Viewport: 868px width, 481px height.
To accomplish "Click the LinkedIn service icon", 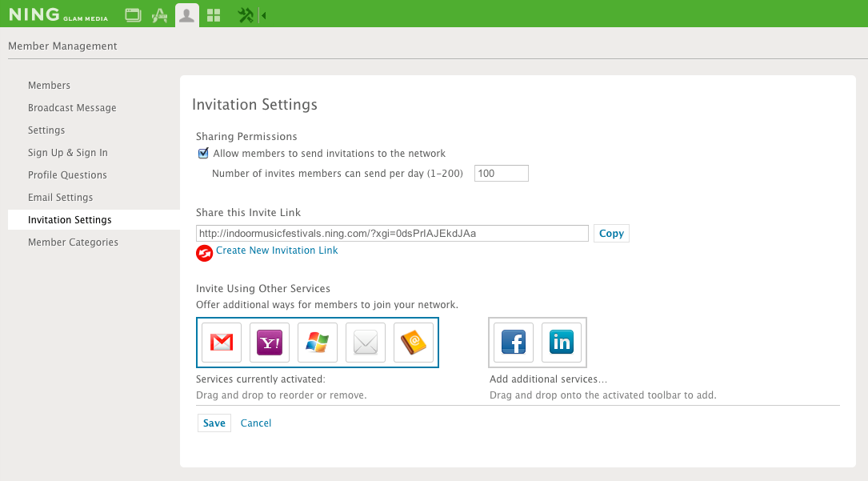I will click(x=562, y=343).
